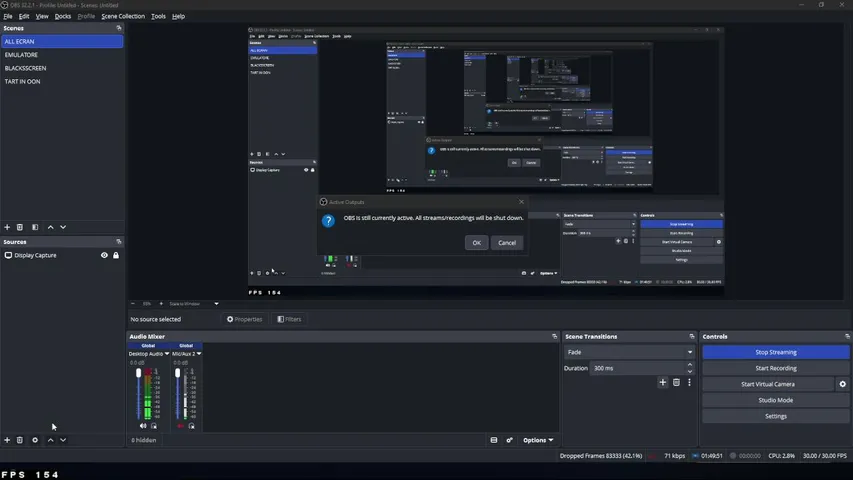This screenshot has width=853, height=480.
Task: Toggle the lock on Display Capture
Action: 116,255
